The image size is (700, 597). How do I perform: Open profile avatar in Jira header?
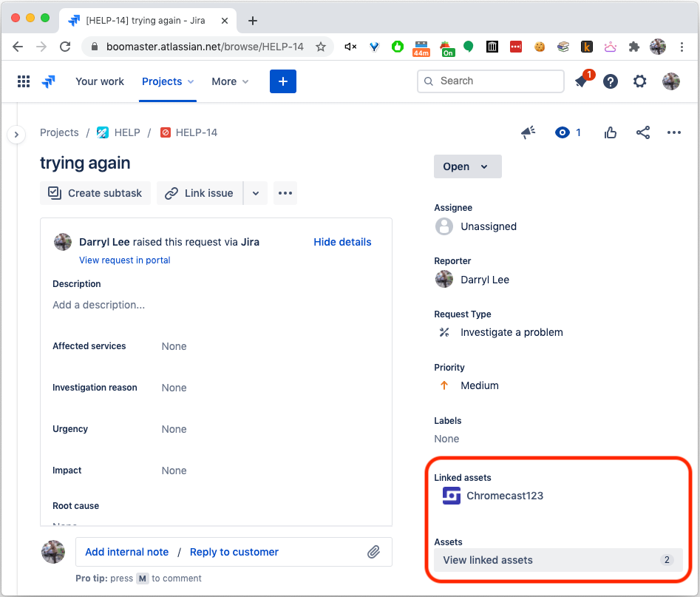point(670,81)
